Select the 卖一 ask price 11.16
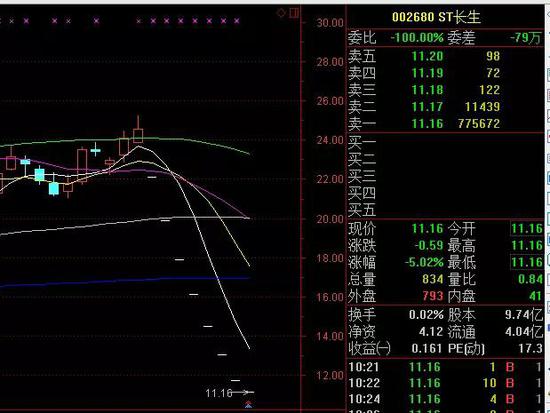Screen dimensions: 550x413 [428, 124]
